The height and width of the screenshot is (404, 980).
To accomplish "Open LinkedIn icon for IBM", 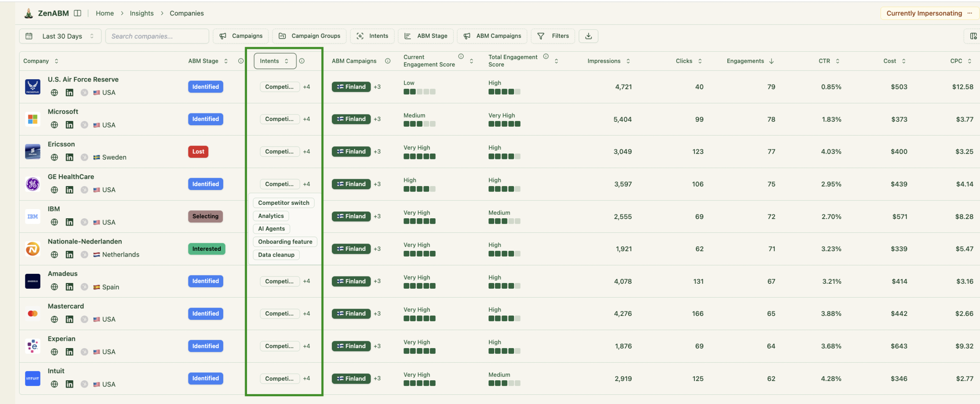I will click(69, 222).
